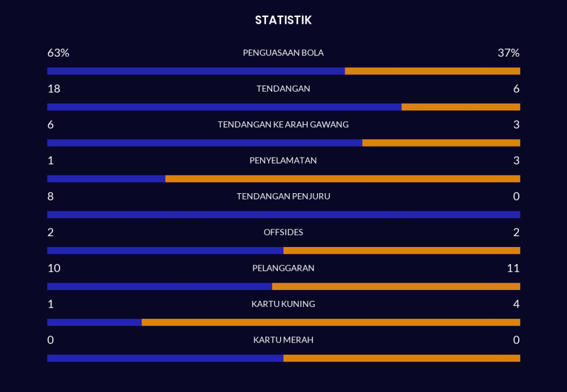Click the 11 fouls value
The width and height of the screenshot is (567, 392).
(x=513, y=268)
